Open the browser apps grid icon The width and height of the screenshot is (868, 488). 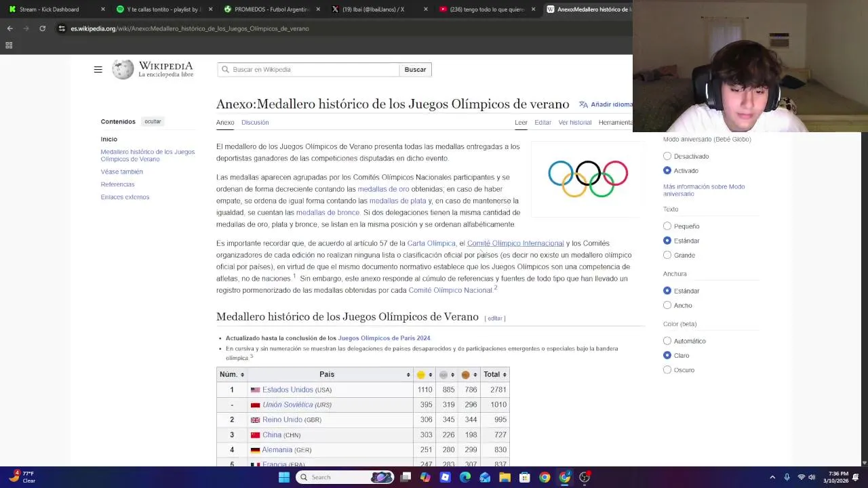[9, 45]
